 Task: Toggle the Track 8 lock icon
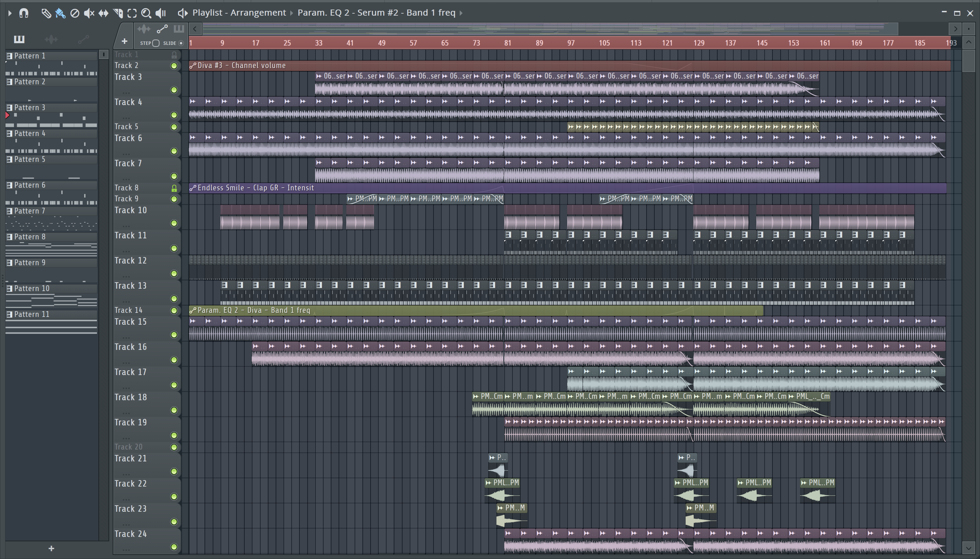click(x=174, y=188)
